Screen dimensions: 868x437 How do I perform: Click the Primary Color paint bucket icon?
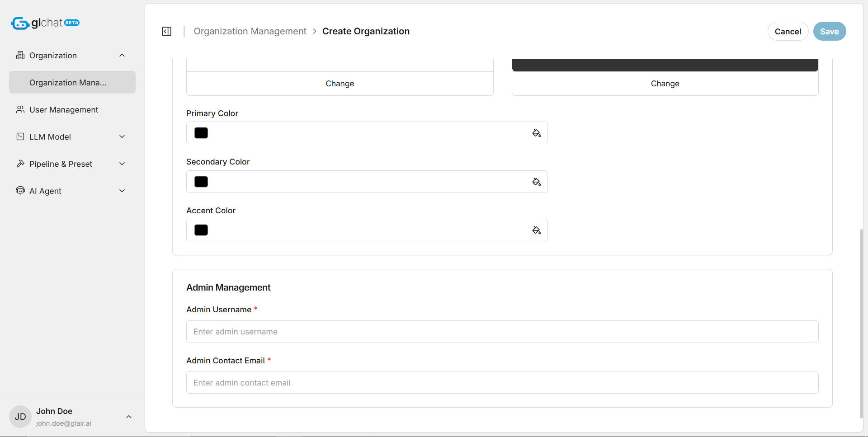coord(536,133)
